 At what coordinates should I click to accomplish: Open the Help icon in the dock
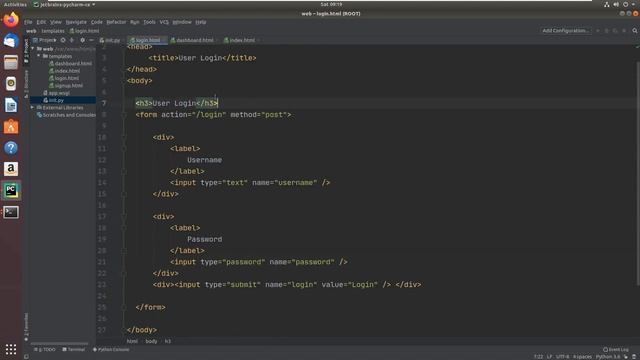tap(11, 148)
